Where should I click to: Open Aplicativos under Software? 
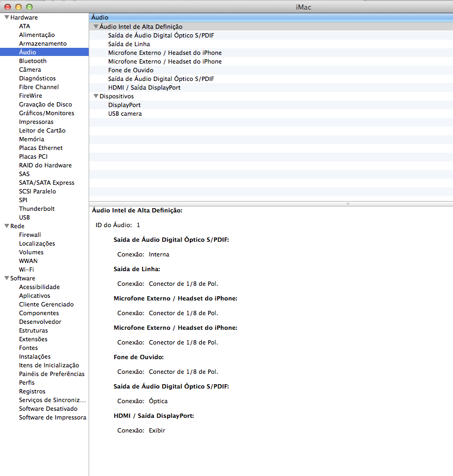34,296
